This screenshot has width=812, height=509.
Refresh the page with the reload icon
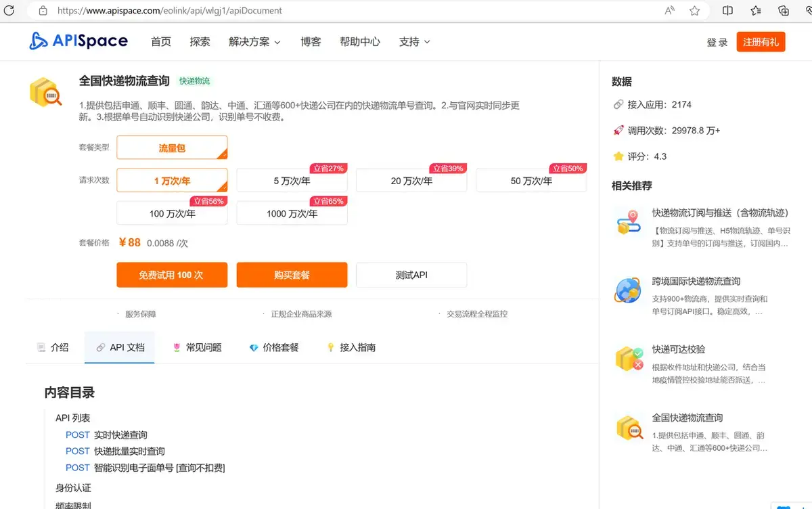pos(9,10)
